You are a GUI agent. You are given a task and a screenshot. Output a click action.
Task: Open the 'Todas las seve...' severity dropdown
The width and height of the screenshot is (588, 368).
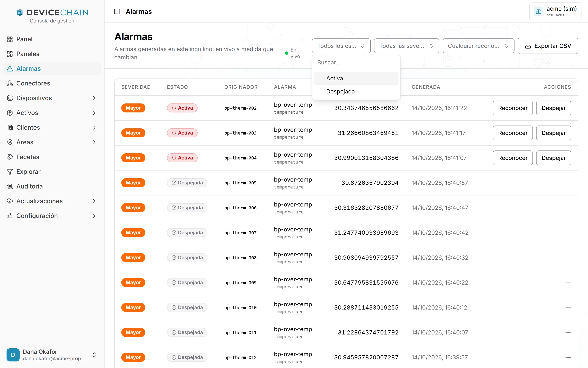[406, 46]
